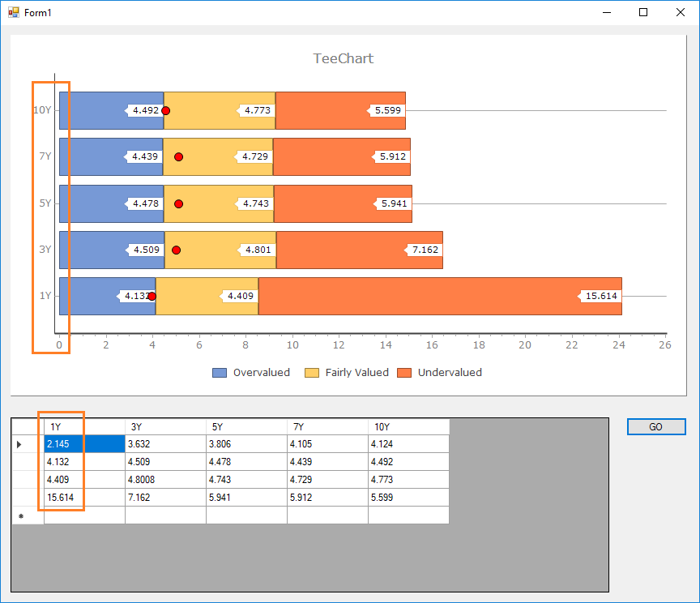The height and width of the screenshot is (603, 700).
Task: Select grid cell 3.806
Action: point(246,444)
